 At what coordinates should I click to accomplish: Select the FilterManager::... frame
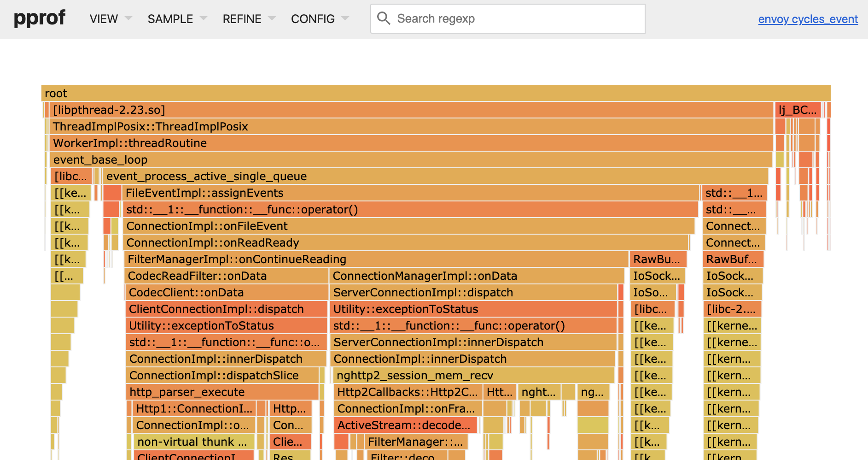point(416,442)
